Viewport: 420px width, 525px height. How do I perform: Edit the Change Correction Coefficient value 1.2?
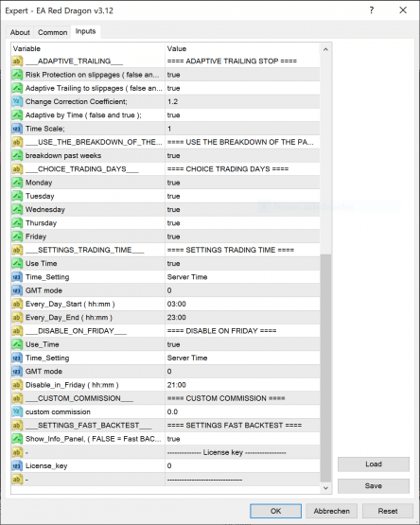point(242,102)
